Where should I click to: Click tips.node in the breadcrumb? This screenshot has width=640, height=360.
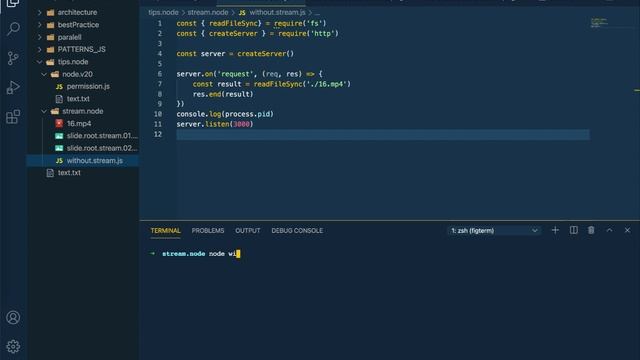[x=163, y=13]
